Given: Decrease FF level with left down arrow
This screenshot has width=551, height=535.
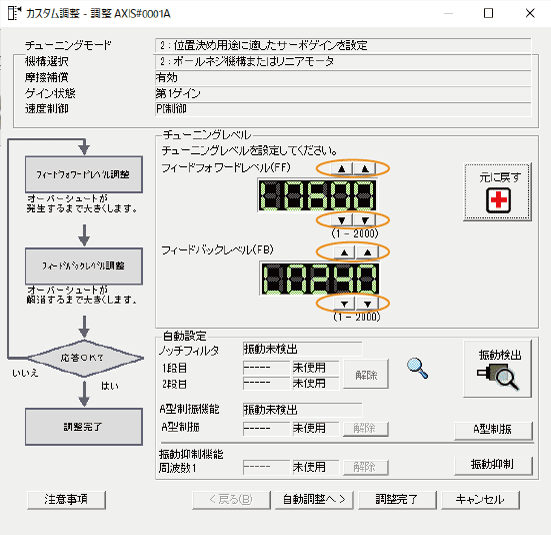Looking at the screenshot, I should point(341,220).
